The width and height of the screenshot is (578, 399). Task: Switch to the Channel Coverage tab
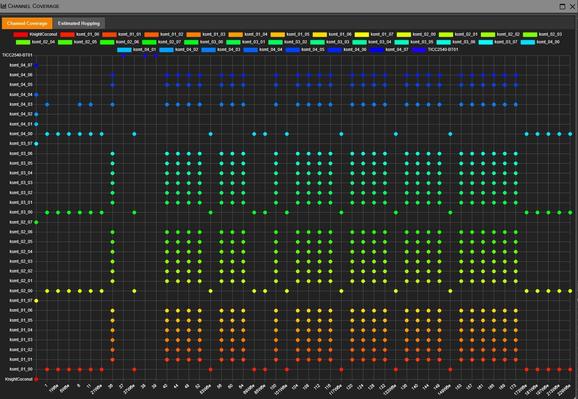pyautogui.click(x=27, y=23)
